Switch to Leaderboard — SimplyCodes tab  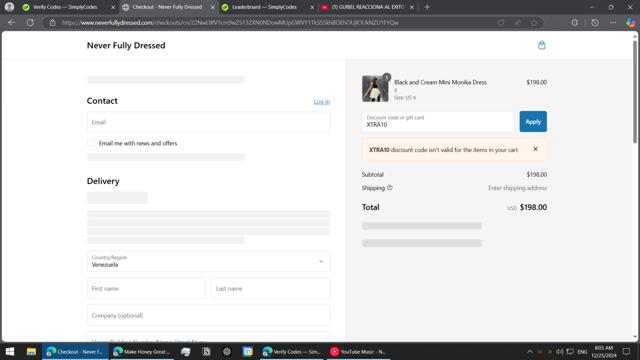click(264, 7)
